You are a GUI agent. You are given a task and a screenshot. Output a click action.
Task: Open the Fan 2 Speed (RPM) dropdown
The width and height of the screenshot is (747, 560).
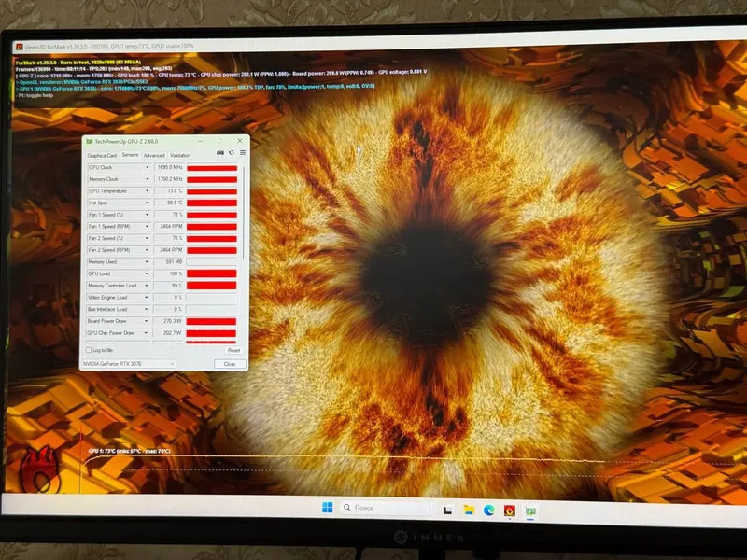(147, 250)
